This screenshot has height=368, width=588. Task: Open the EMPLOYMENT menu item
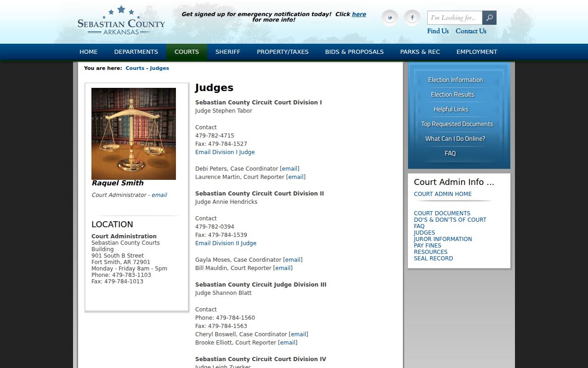tap(477, 52)
